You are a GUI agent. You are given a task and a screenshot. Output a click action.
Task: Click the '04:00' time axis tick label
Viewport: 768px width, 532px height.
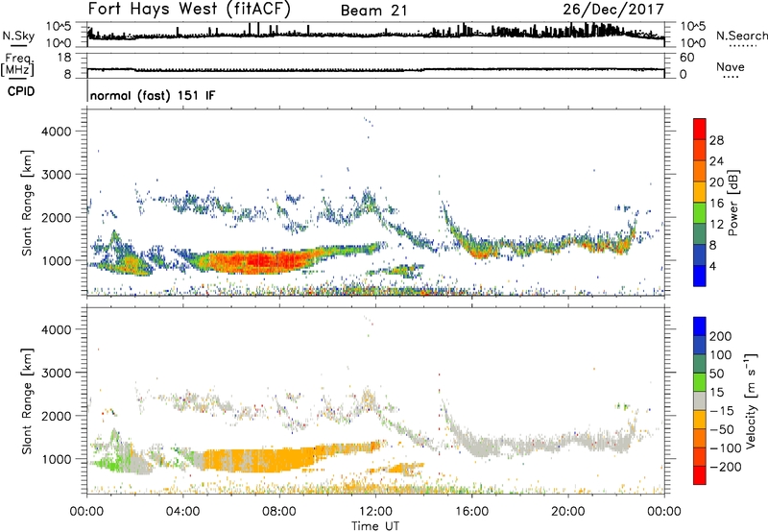182,511
